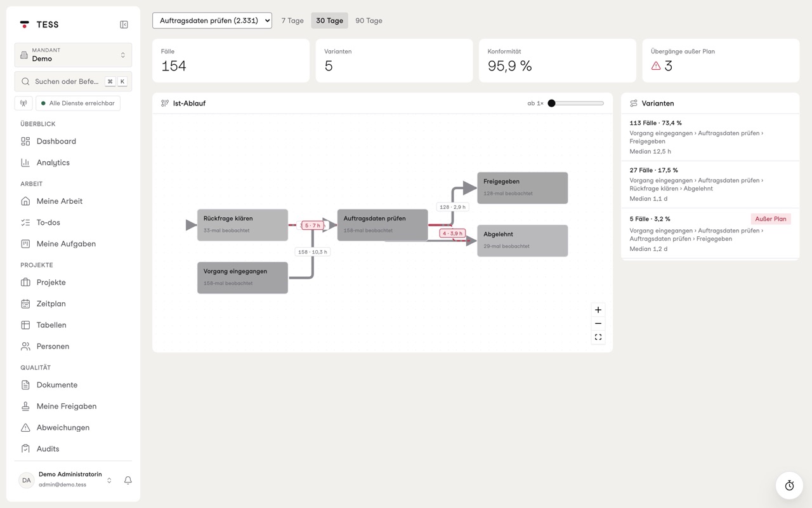Open the Mandant Demo switcher

point(73,55)
